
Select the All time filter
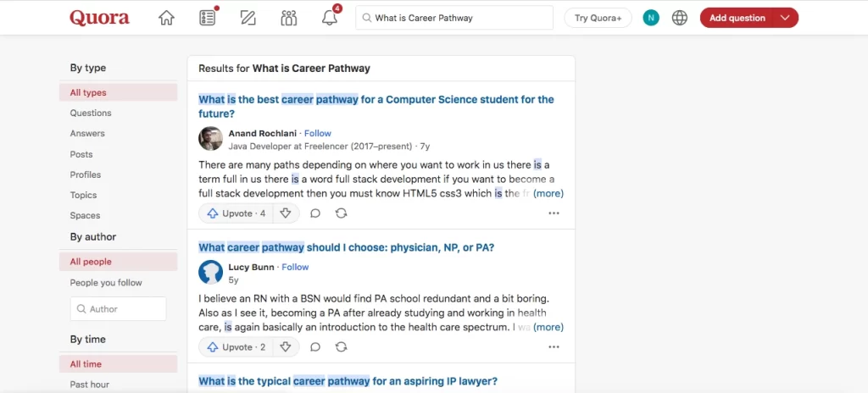tap(119, 364)
